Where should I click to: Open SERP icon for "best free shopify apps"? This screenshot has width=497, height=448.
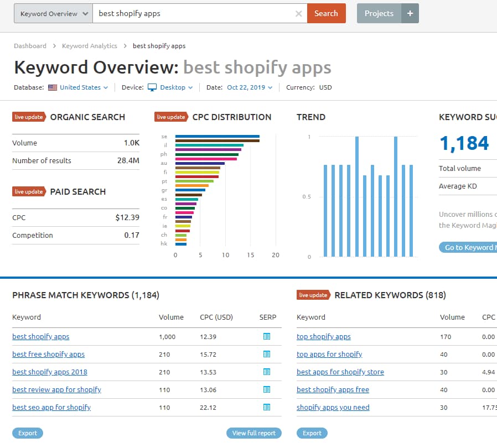[267, 354]
